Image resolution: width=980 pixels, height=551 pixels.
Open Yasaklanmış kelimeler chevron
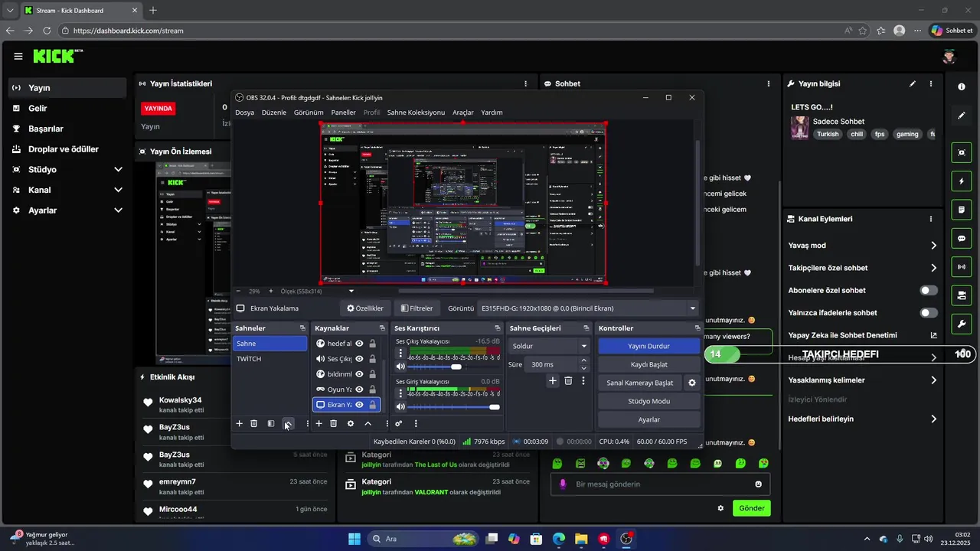(x=933, y=380)
